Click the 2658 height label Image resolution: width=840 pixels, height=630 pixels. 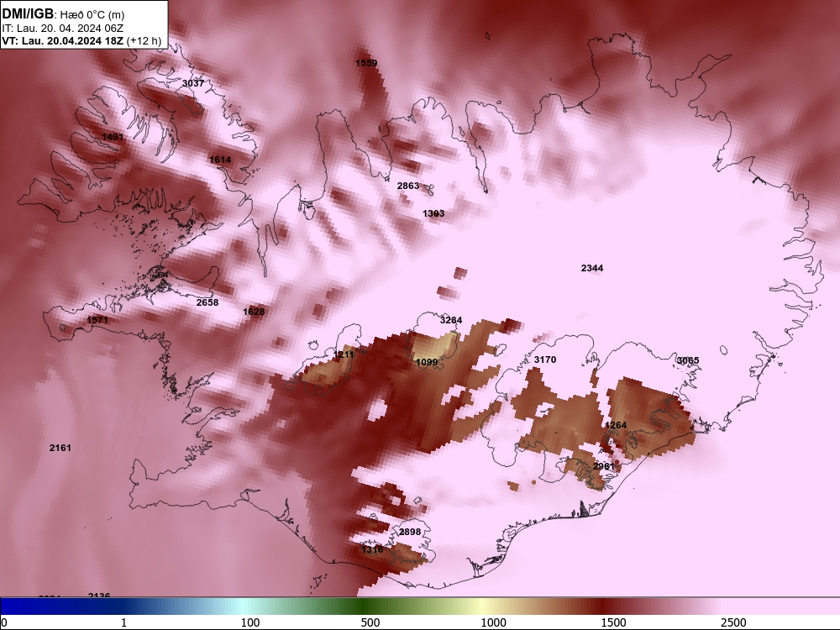point(207,302)
